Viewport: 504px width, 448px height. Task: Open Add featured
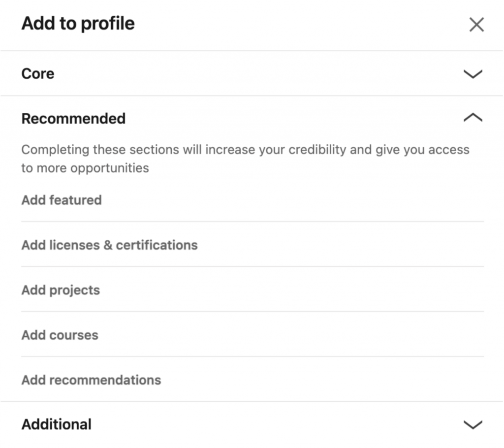(x=62, y=200)
